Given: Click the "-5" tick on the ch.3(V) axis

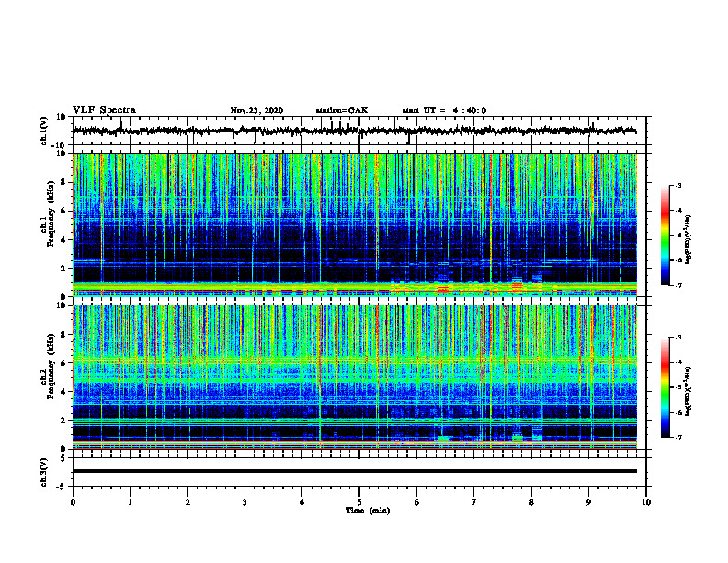Looking at the screenshot, I should click(62, 487).
